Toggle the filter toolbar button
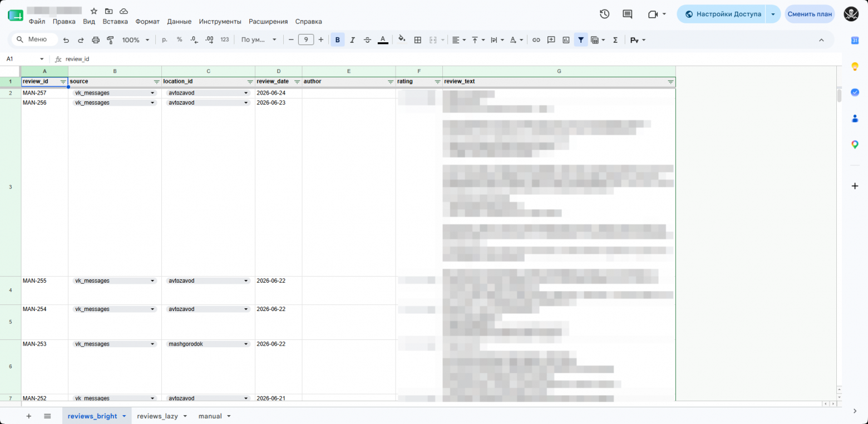Screen dimensions: 868x424 click(581, 40)
